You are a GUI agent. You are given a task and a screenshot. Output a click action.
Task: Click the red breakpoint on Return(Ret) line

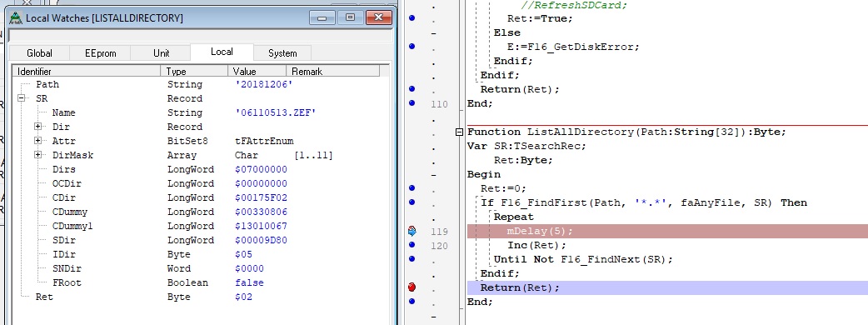[412, 287]
